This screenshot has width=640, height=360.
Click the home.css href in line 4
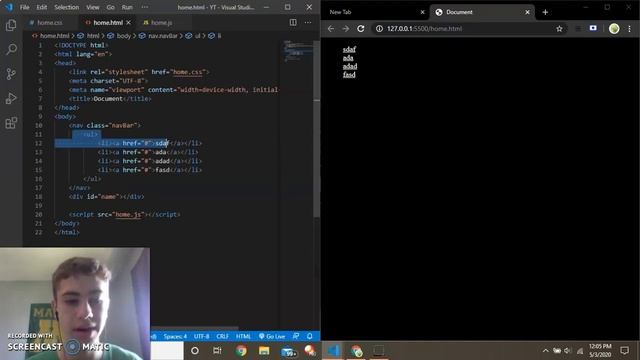(187, 72)
